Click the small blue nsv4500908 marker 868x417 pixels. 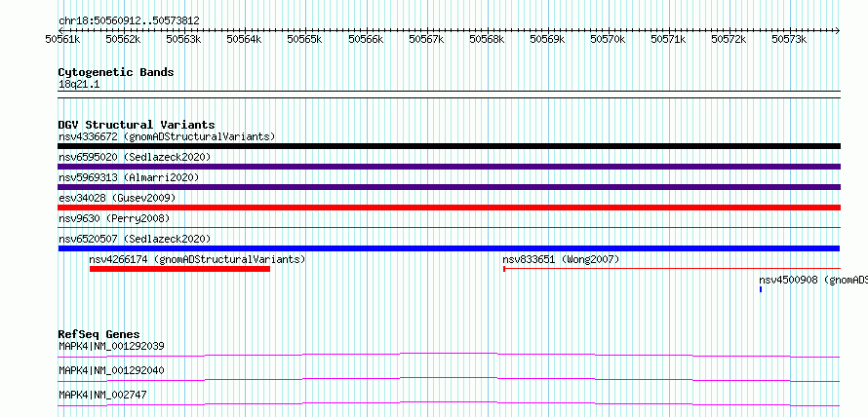[x=761, y=289]
